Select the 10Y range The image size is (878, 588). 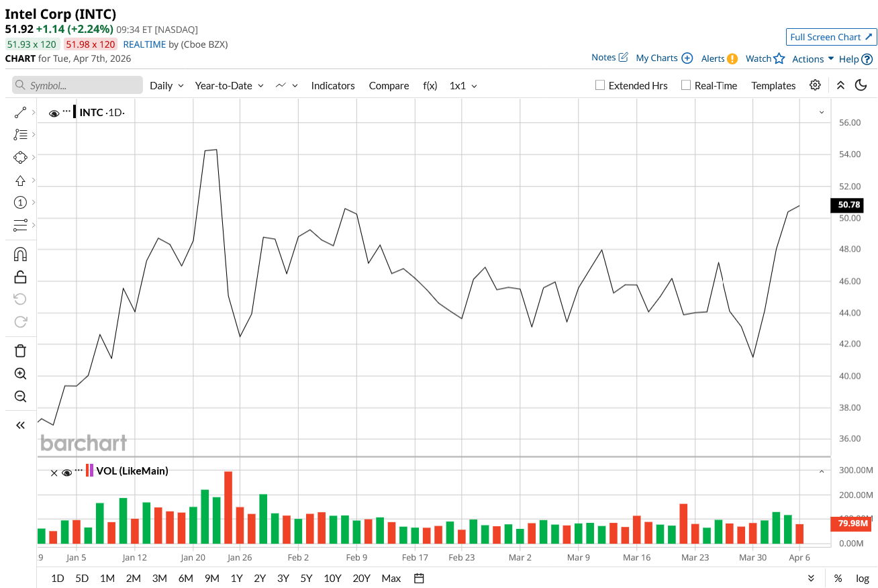(332, 579)
